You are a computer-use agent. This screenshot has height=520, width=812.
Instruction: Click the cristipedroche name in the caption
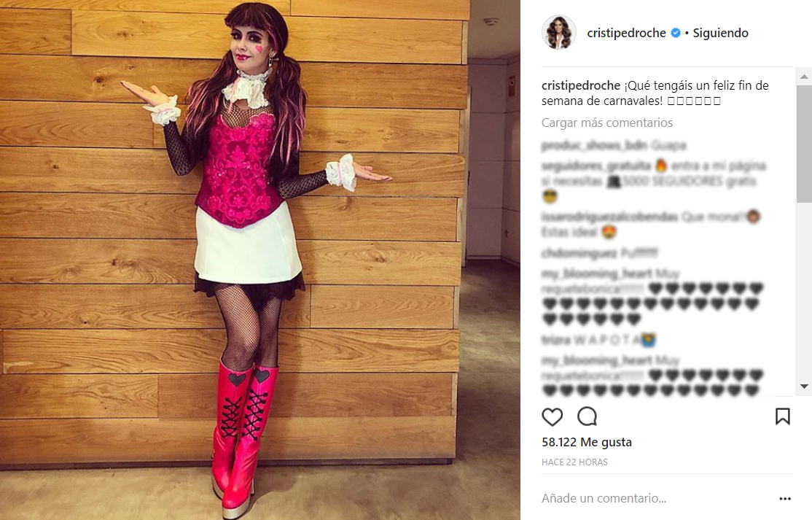coord(580,85)
